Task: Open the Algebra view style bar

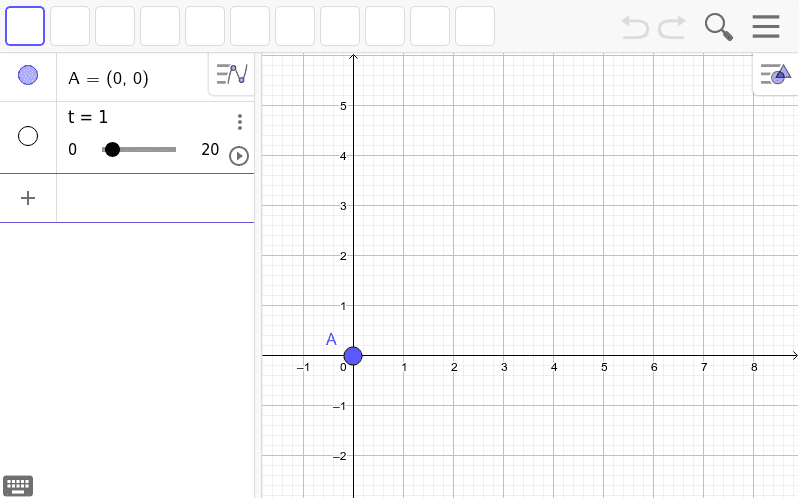Action: pyautogui.click(x=232, y=74)
